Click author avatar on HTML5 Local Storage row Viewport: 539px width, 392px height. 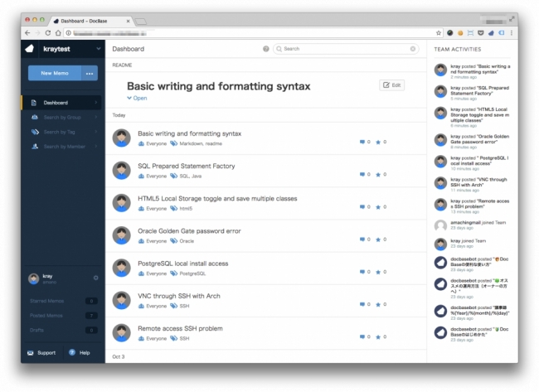pos(122,203)
